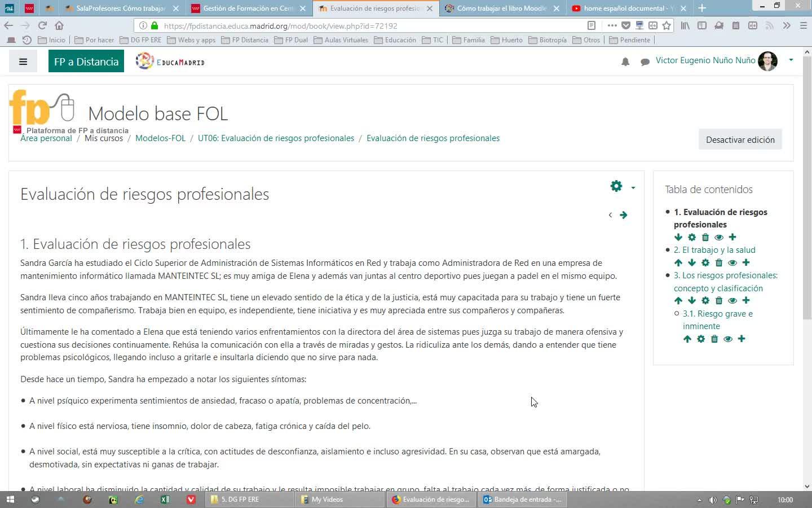Toggle visibility of subchapter 3.1 Riesgo grave

pos(728,339)
